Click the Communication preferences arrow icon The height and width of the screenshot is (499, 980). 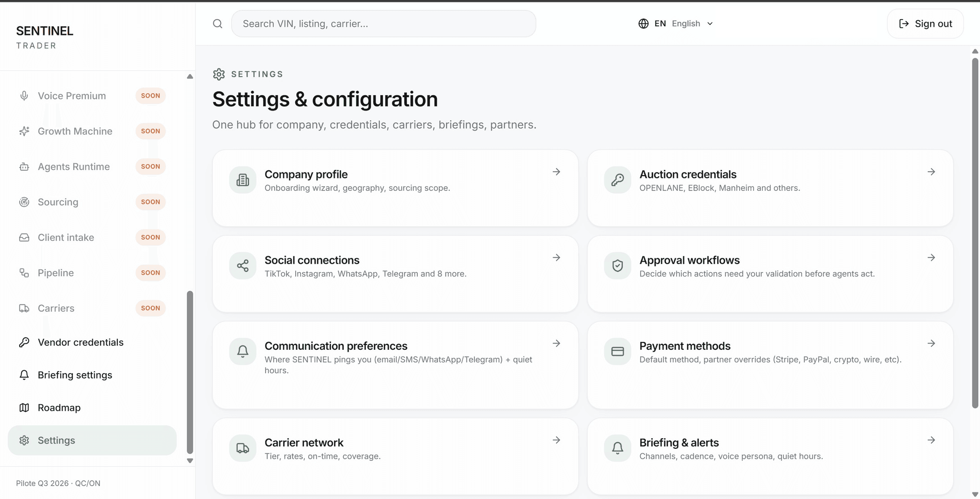tap(557, 343)
